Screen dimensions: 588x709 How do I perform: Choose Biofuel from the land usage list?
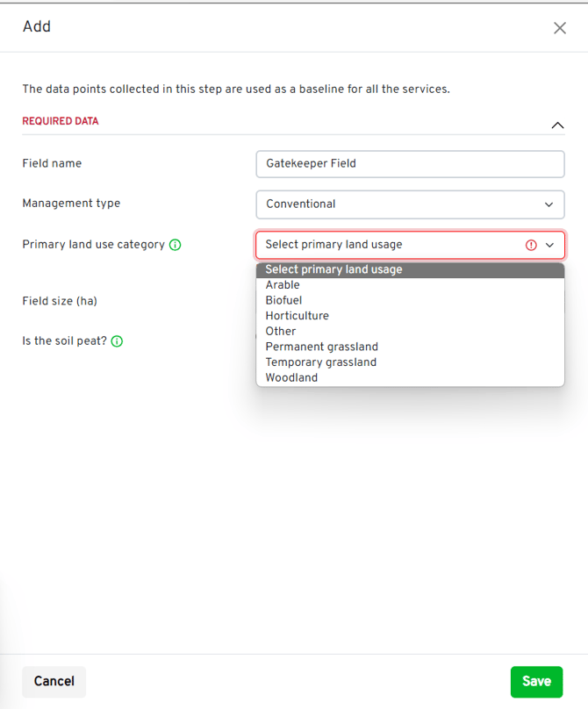(x=283, y=300)
